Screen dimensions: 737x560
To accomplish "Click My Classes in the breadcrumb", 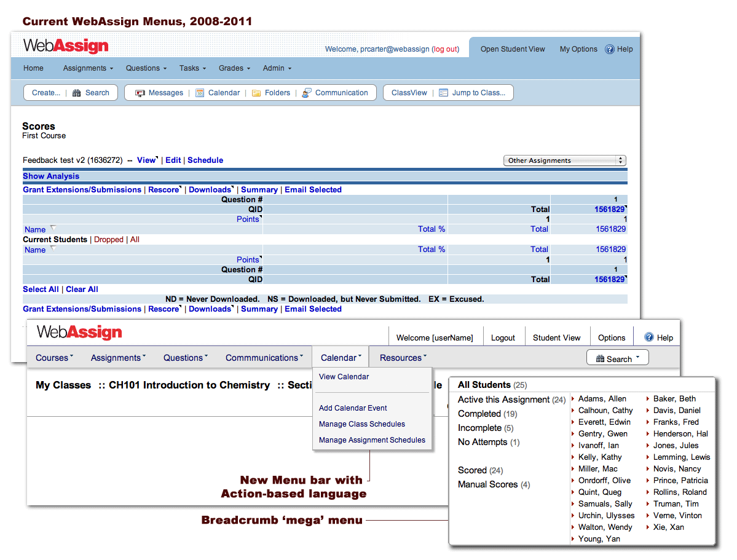I will (x=63, y=385).
